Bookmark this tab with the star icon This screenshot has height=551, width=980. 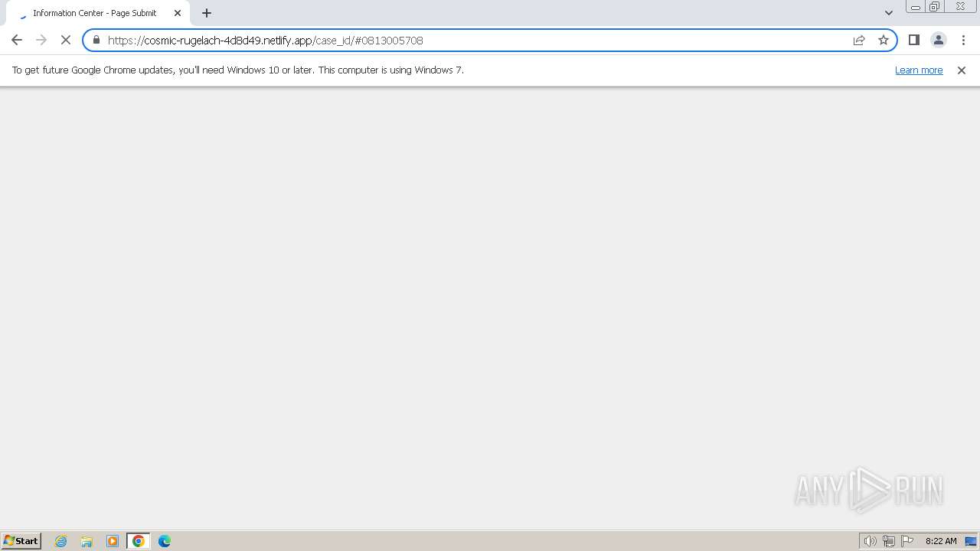(884, 40)
